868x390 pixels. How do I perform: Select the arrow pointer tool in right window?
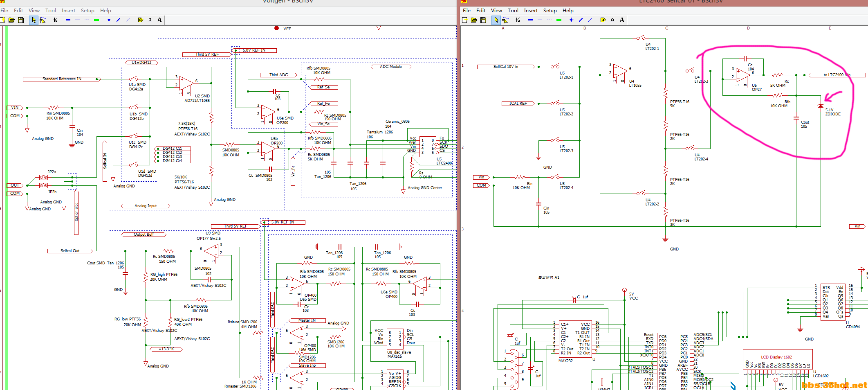496,20
